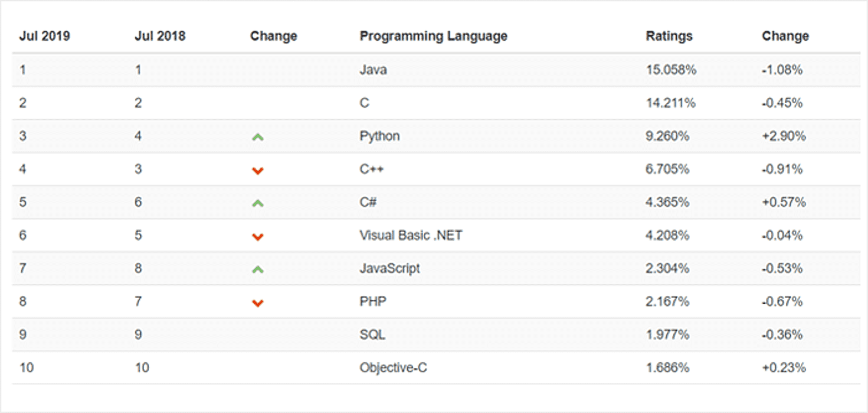Click the +2.90% change value for Python
Image resolution: width=868 pixels, height=413 pixels.
click(x=785, y=136)
